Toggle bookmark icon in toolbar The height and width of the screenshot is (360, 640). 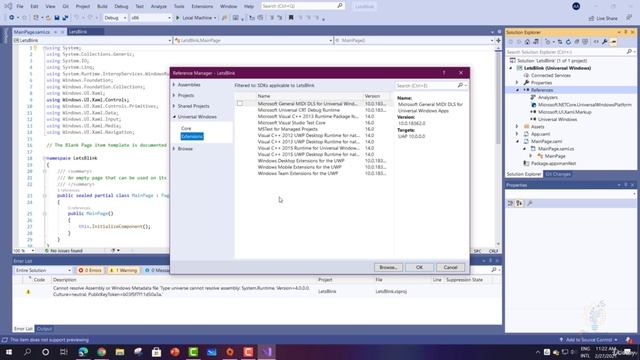tap(291, 18)
